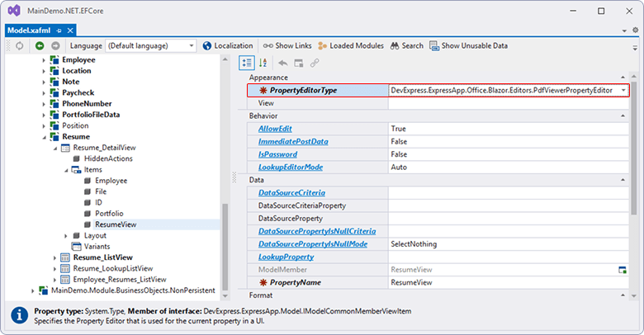Expand the Layout tree node
The width and height of the screenshot is (644, 335).
pyautogui.click(x=64, y=235)
